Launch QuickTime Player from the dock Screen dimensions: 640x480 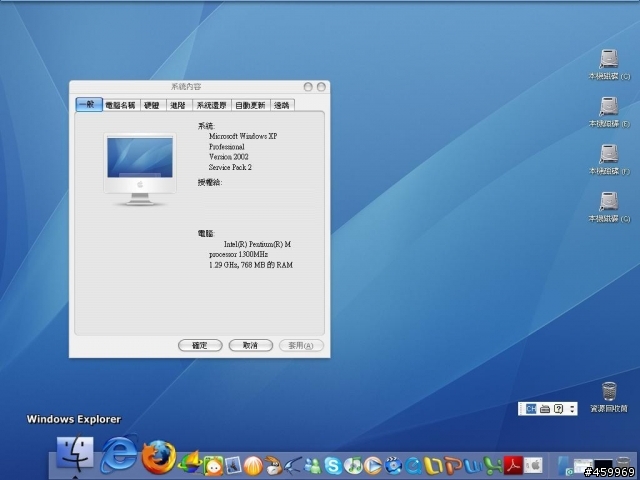[413, 466]
